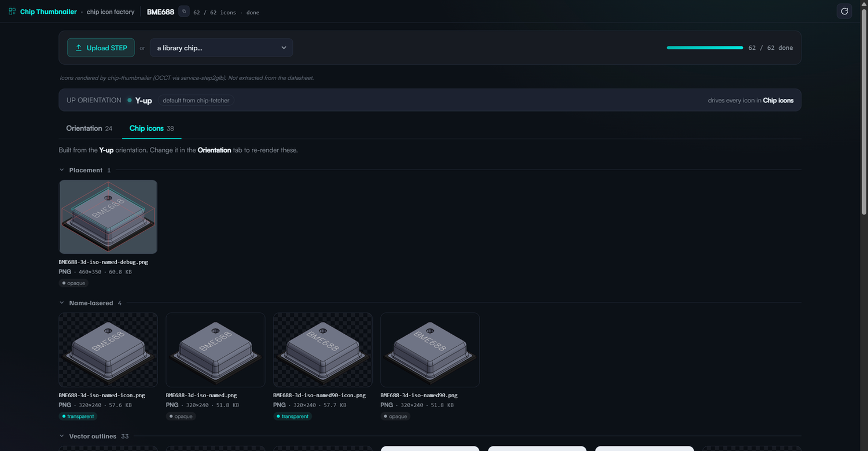Click the 320×240 · 57.7 KB size info
Image resolution: width=868 pixels, height=451 pixels.
pos(320,405)
